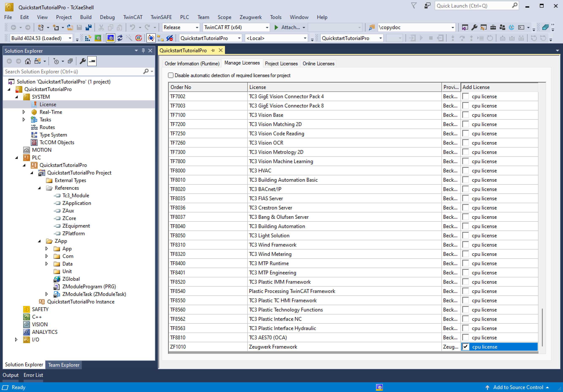Click the Order No column header

pos(208,87)
